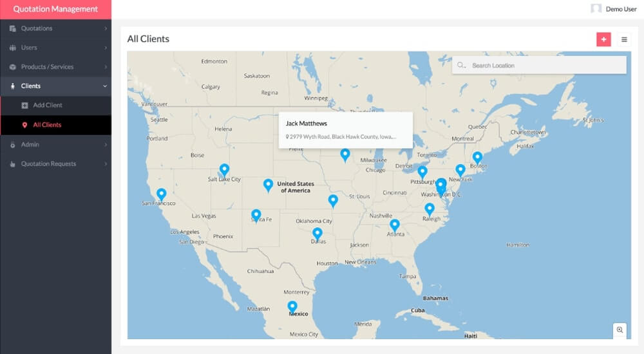Expand the Admin sidebar menu

tap(55, 144)
